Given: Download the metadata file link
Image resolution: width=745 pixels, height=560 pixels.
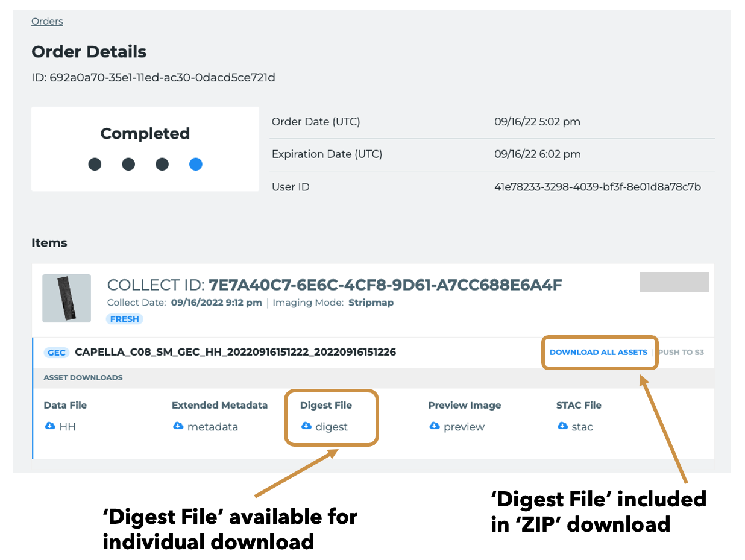Looking at the screenshot, I should pos(212,427).
